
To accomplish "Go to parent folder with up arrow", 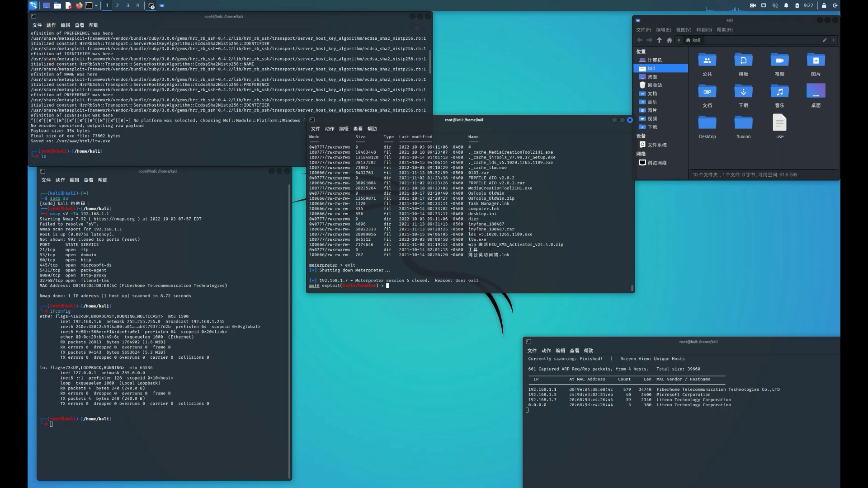I will [x=659, y=40].
